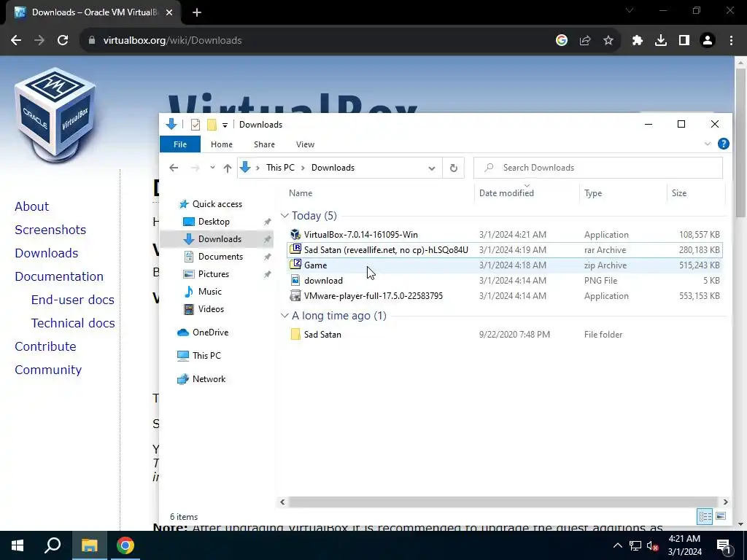Click the Chrome address bar URL
Viewport: 747px width, 560px height.
tap(172, 41)
